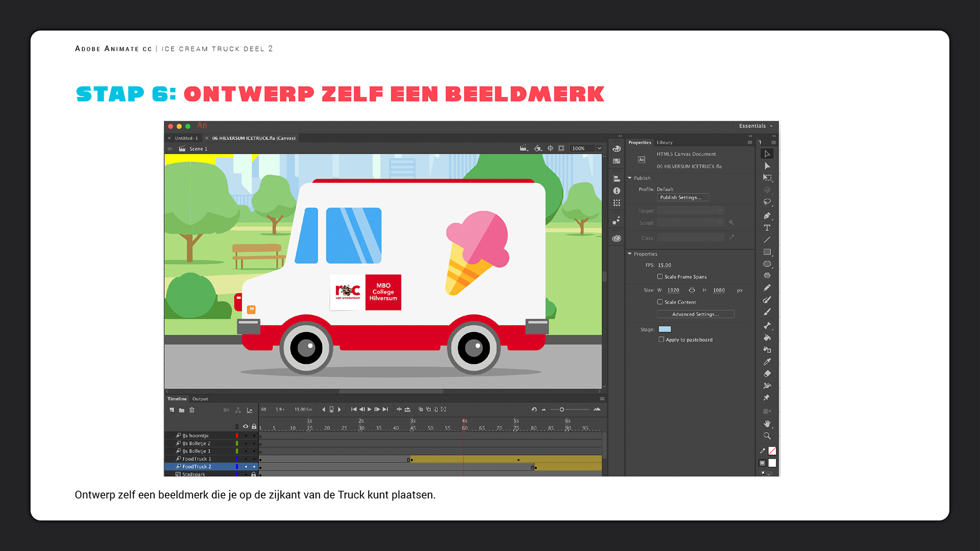The image size is (980, 551).
Task: Select the Text tool
Action: [767, 228]
